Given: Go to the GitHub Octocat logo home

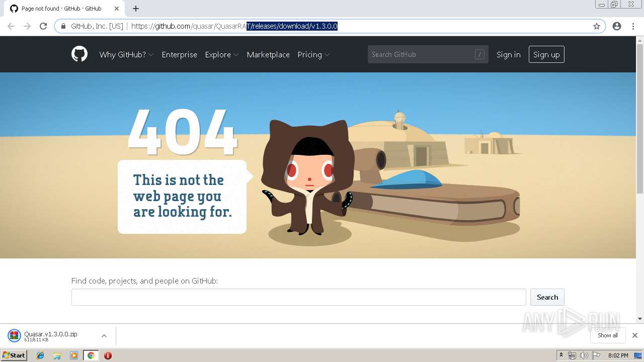Looking at the screenshot, I should [79, 54].
